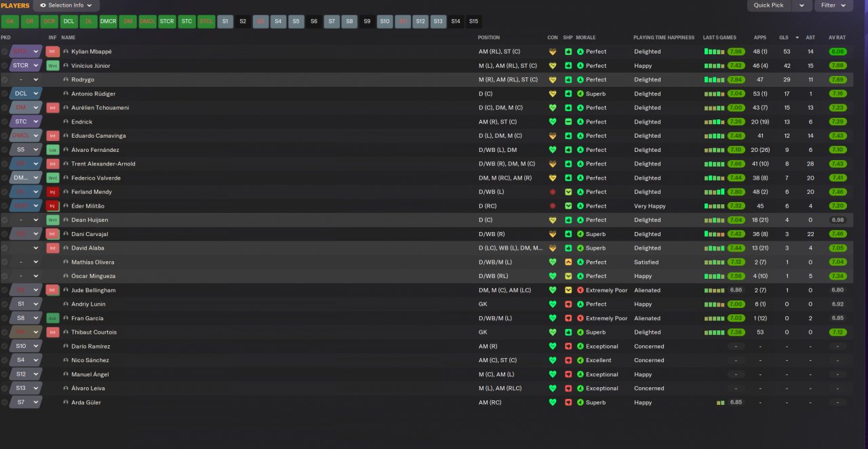This screenshot has width=868, height=449.
Task: Click Darío Ramírez's sharpness icon
Action: pos(568,346)
